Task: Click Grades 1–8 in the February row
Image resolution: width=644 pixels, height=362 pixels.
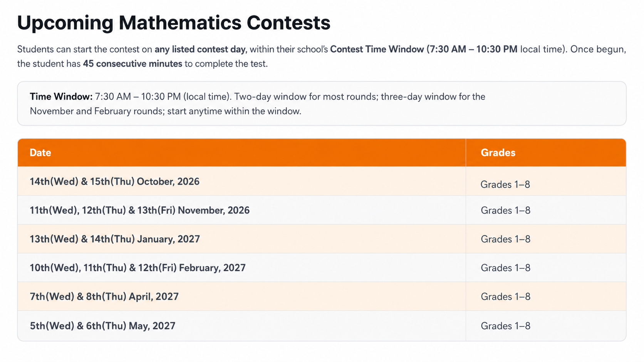Action: 505,268
